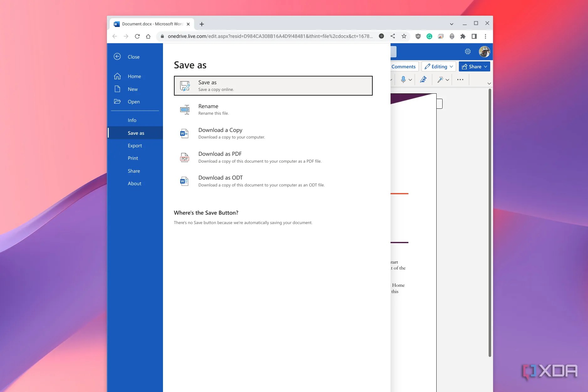
Task: Select Print from the sidebar menu
Action: pyautogui.click(x=133, y=158)
